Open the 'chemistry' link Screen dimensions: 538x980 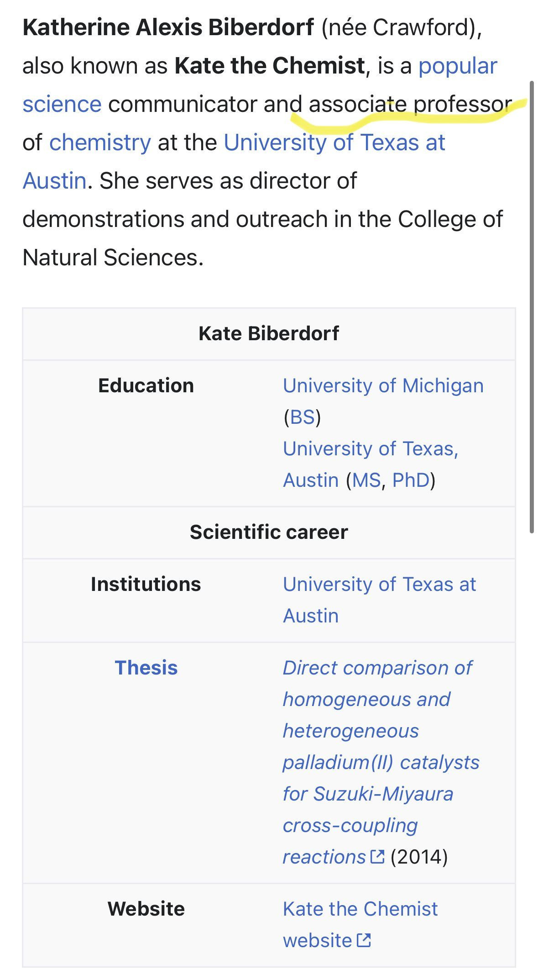click(100, 142)
